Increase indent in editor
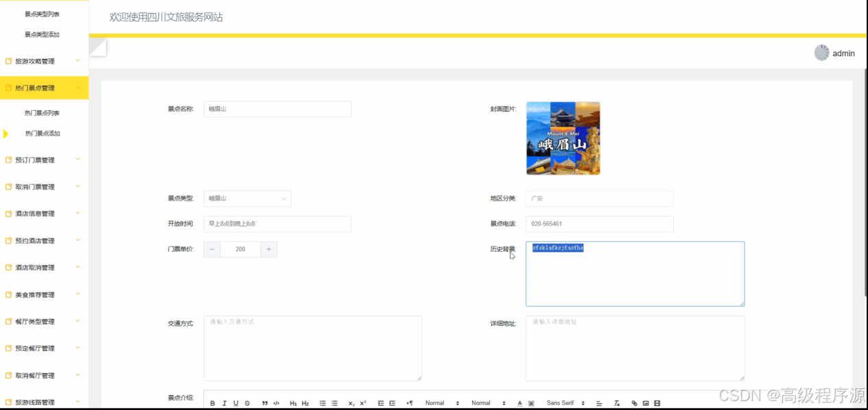Viewport: 868px width, 410px height. pyautogui.click(x=393, y=403)
